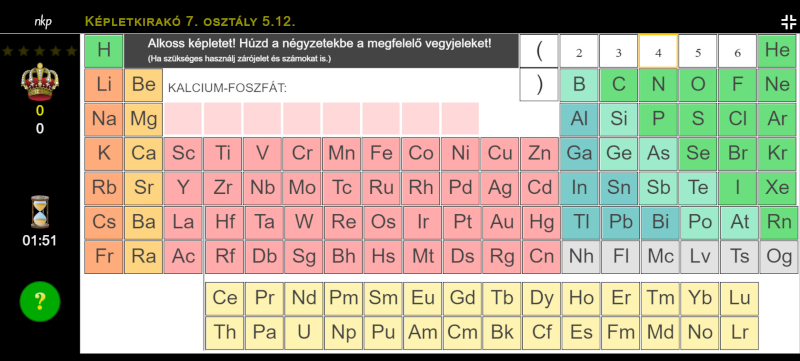Pick the phosphorus (P) element tile
Screen dimensions: 800x361
(658, 119)
